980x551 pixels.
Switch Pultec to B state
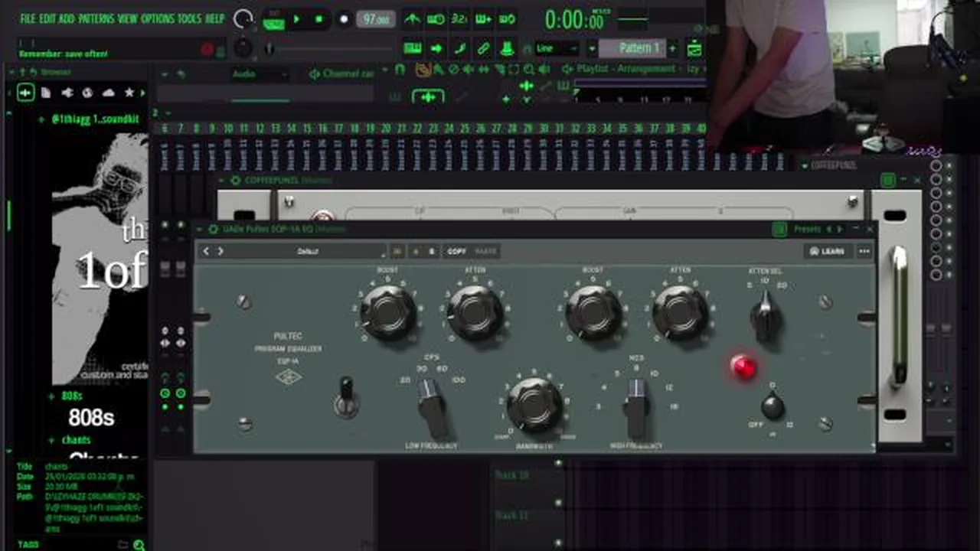[x=431, y=251]
